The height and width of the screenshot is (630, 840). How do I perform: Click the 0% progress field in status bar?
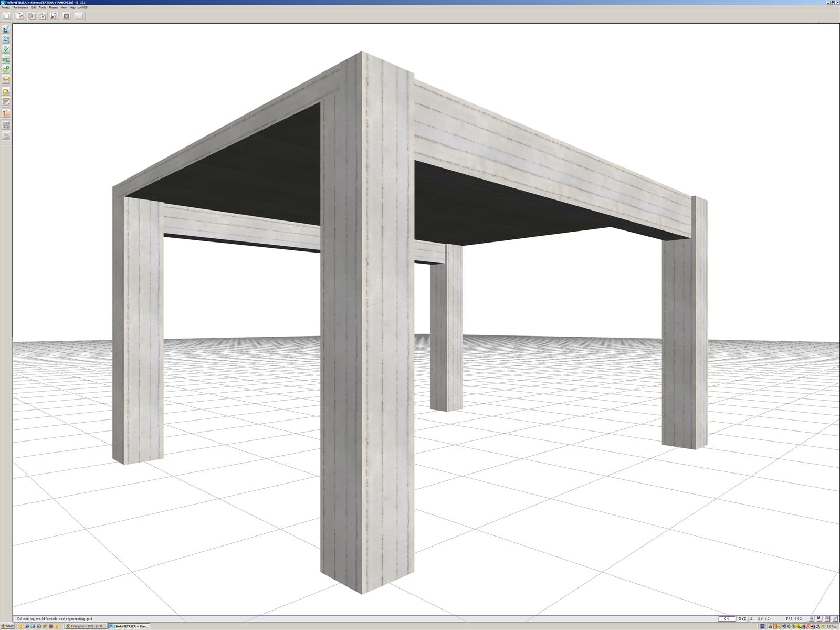pyautogui.click(x=727, y=619)
